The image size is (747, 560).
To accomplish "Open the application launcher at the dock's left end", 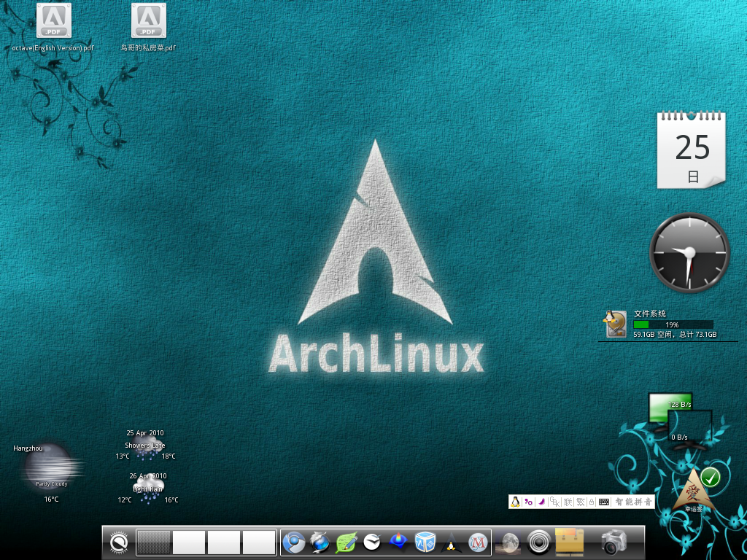I will pos(119,542).
